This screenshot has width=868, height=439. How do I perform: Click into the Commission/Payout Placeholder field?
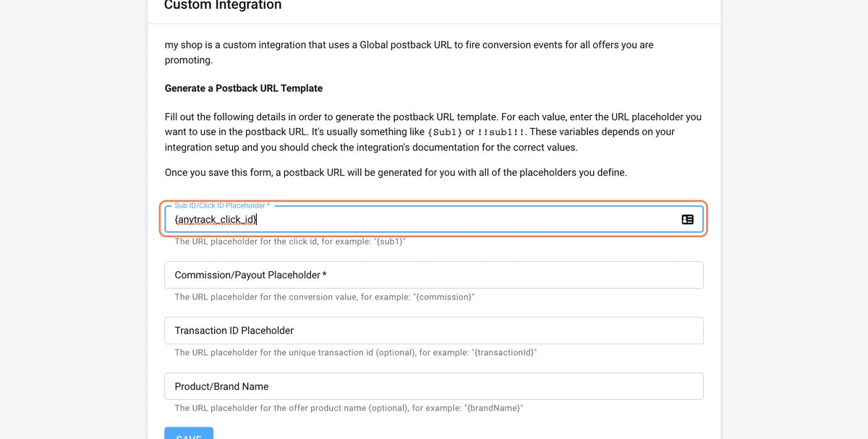pyautogui.click(x=434, y=275)
